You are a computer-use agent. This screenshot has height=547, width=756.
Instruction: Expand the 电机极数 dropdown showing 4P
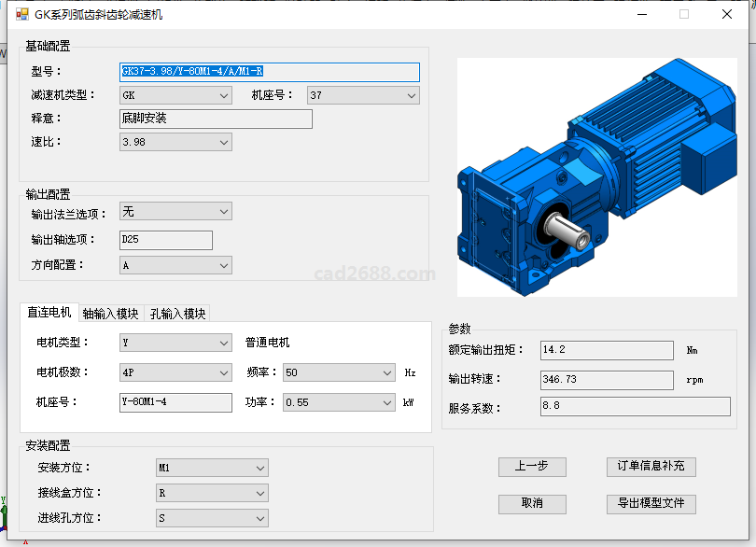pos(175,372)
